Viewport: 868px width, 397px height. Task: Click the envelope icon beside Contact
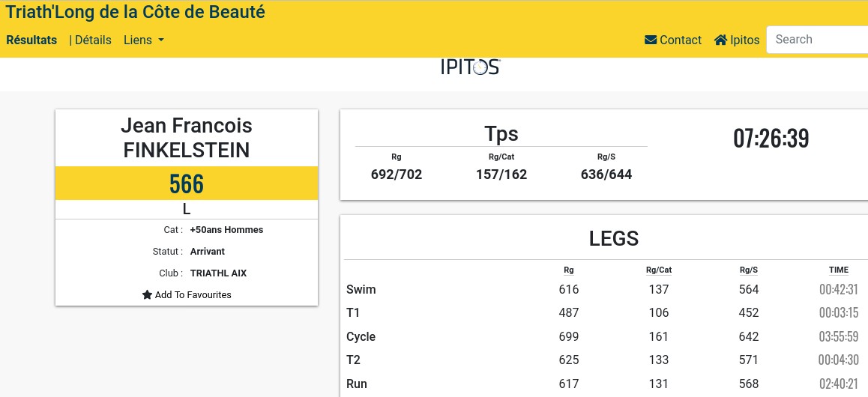[651, 40]
